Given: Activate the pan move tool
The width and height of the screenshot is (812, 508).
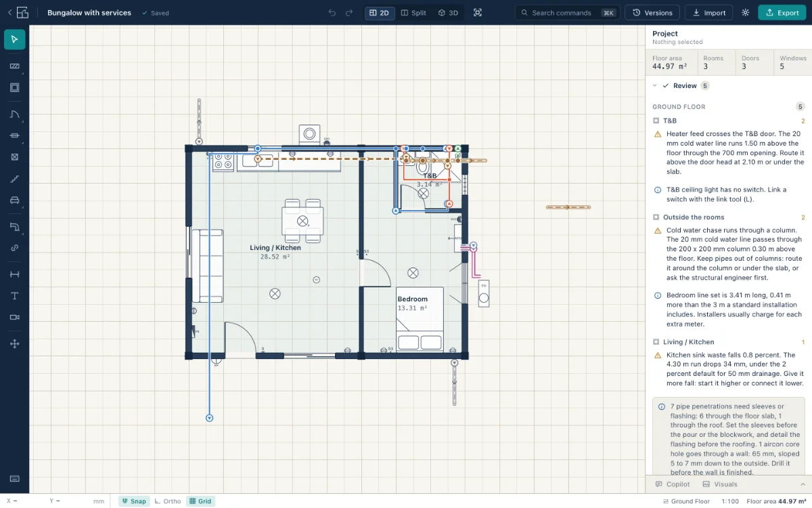Looking at the screenshot, I should [x=15, y=344].
